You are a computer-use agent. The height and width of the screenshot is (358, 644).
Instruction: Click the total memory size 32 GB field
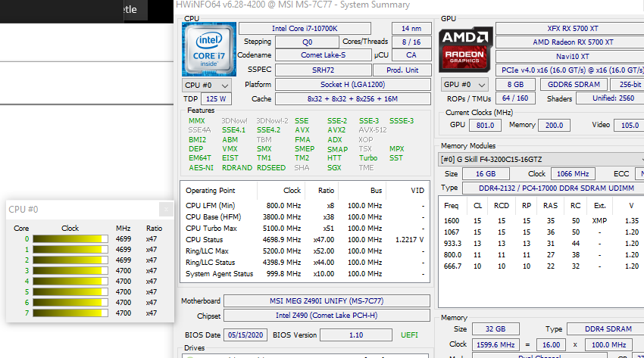coord(496,329)
